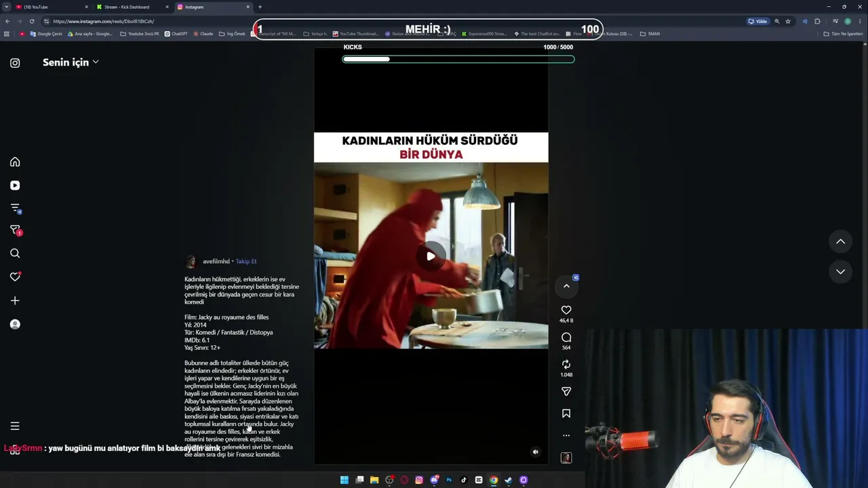Open the Instagram Search icon
Image resolution: width=868 pixels, height=488 pixels.
(15, 253)
